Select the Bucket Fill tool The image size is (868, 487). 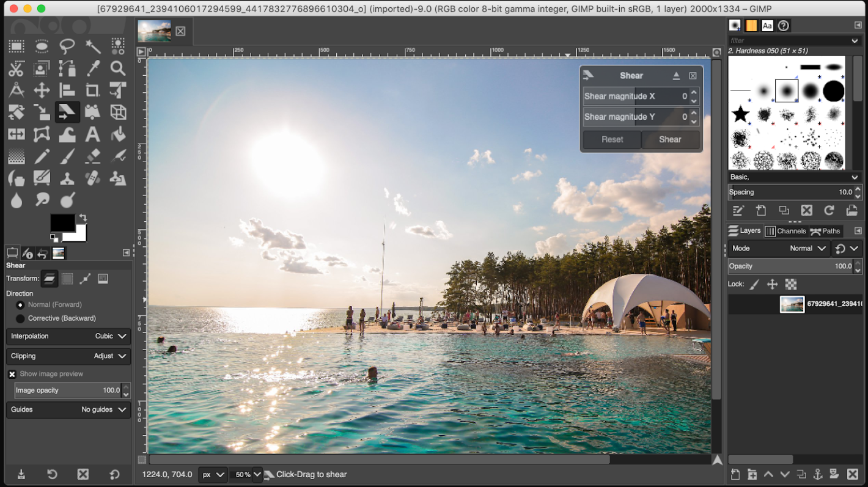point(118,134)
